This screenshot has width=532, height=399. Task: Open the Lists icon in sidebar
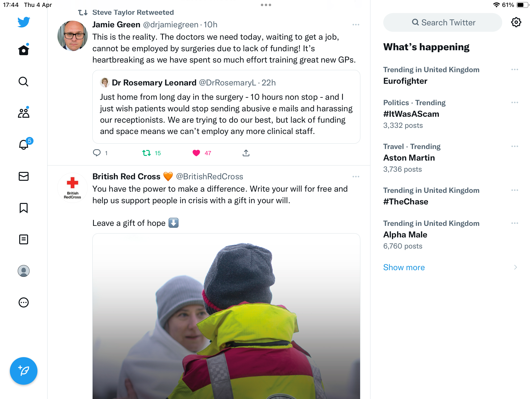click(x=24, y=239)
